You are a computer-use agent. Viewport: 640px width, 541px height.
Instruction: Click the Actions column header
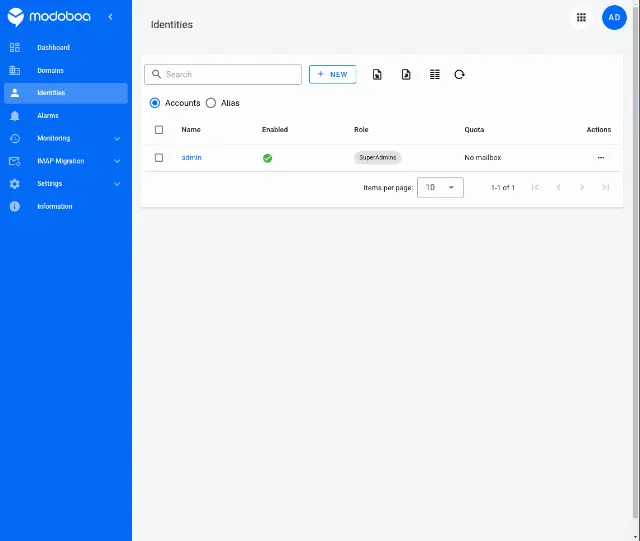tap(599, 129)
